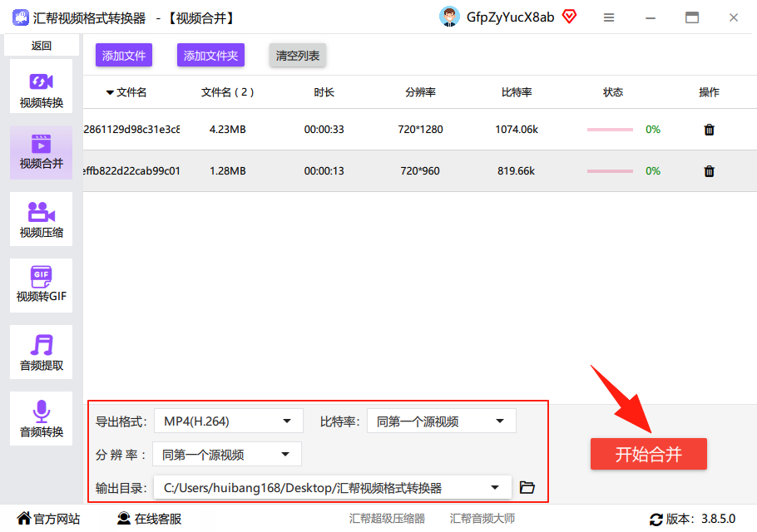Click the 添加文件 add file button

(x=124, y=56)
